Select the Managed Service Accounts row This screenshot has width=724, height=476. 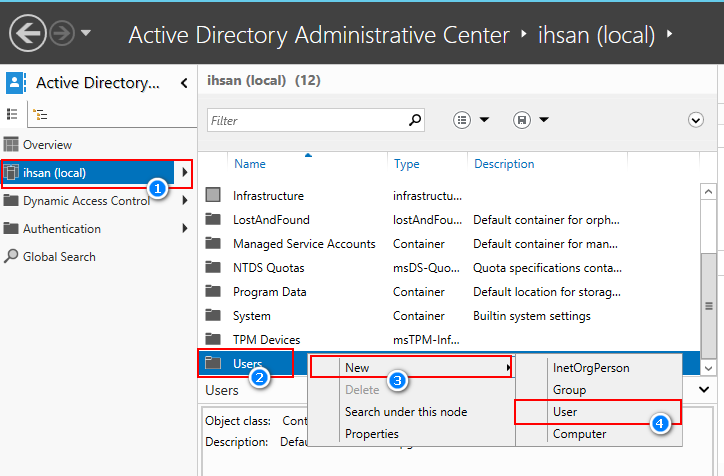click(449, 244)
